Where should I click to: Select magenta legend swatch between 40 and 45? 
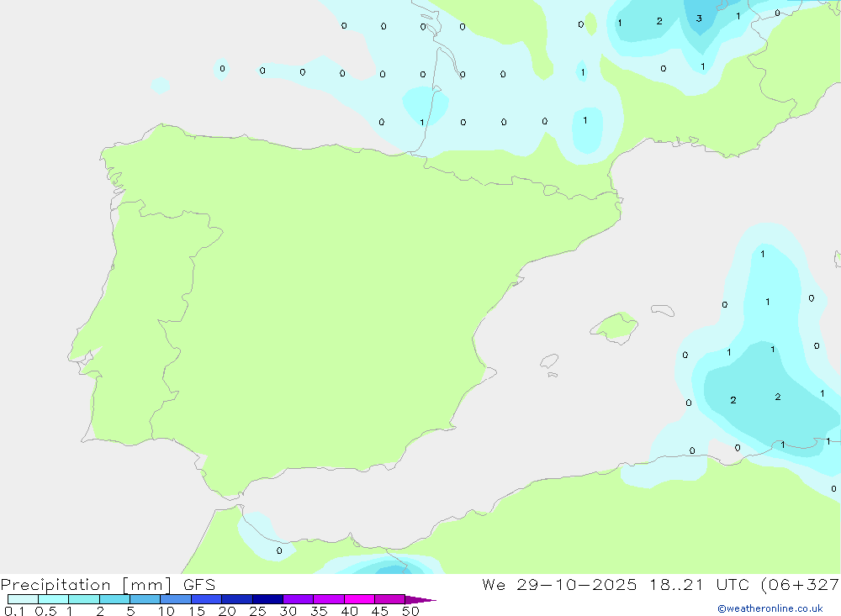[x=359, y=599]
